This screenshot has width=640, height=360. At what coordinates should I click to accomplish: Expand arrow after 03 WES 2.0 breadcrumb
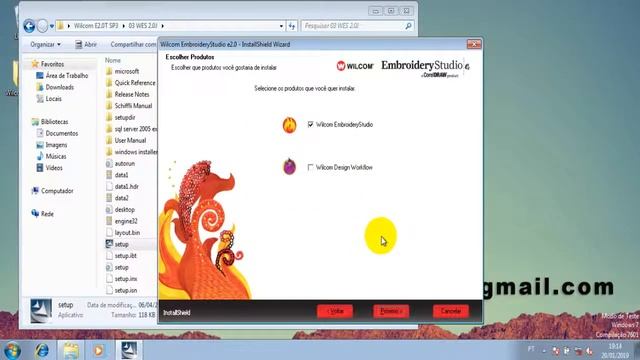click(x=162, y=26)
